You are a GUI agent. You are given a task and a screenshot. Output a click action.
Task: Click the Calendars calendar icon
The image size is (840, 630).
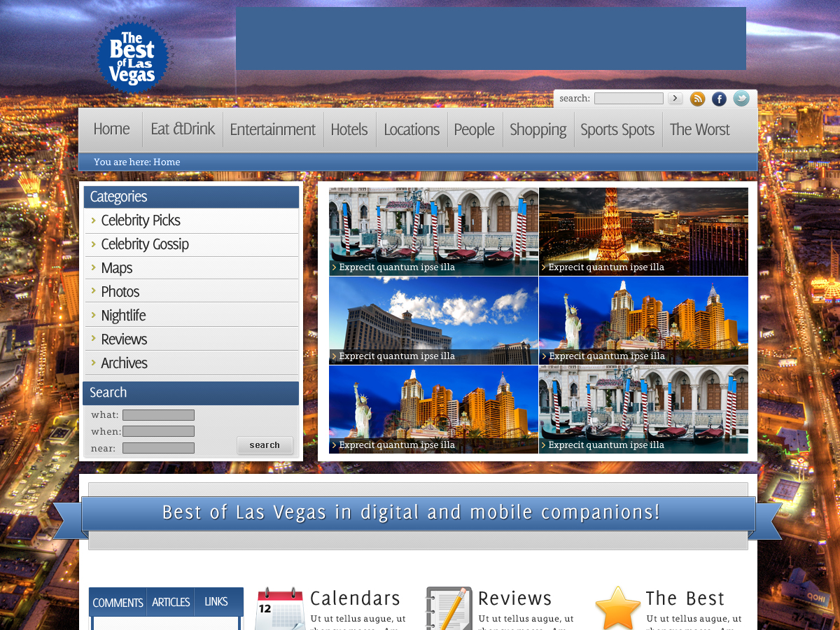(280, 608)
